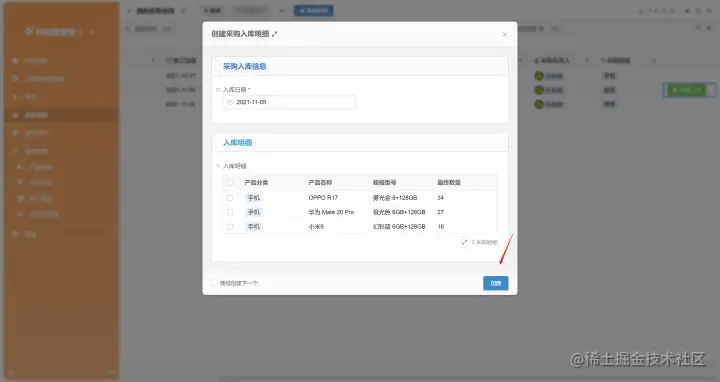The width and height of the screenshot is (720, 382).
Task: Click the 产品名称 column header
Action: click(320, 183)
